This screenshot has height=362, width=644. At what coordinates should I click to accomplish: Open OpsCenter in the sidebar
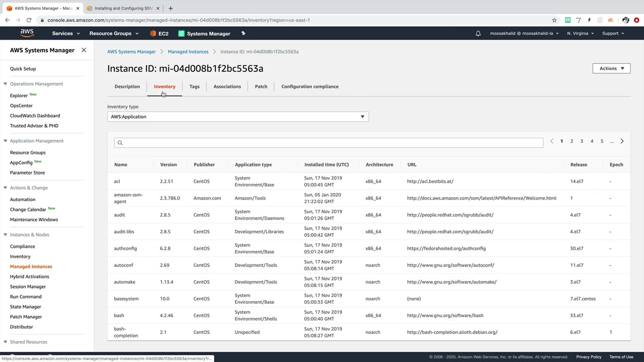(x=21, y=106)
